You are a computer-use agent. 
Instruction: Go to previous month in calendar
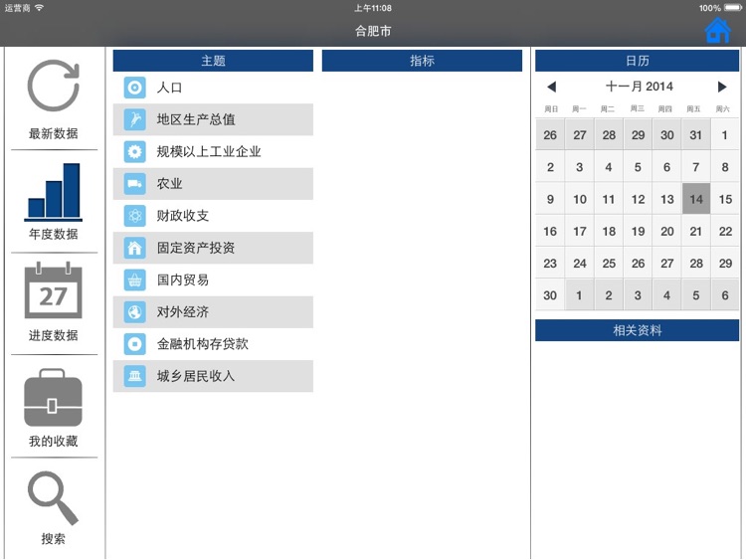click(551, 87)
